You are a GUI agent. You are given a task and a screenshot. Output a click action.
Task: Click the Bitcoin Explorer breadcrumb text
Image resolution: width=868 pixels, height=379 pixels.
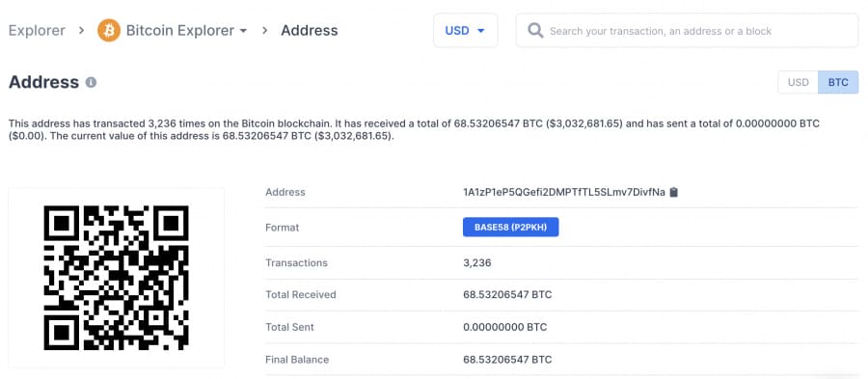[x=180, y=31]
